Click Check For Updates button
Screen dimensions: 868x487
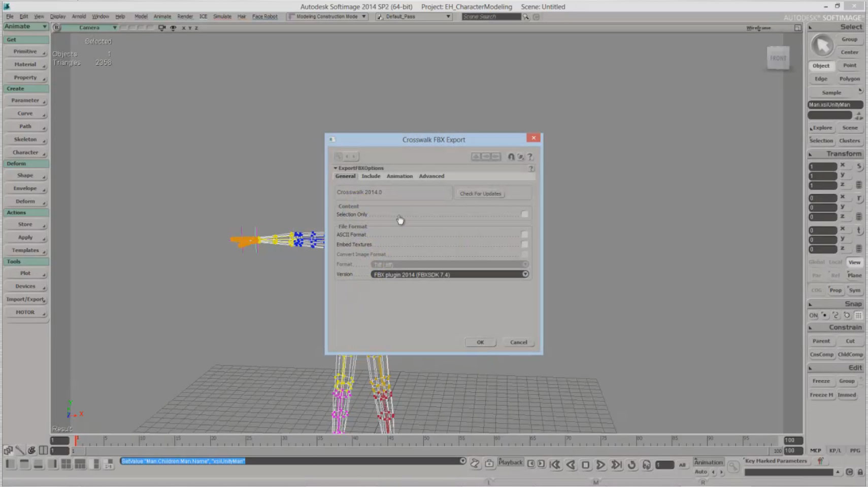[x=480, y=194]
